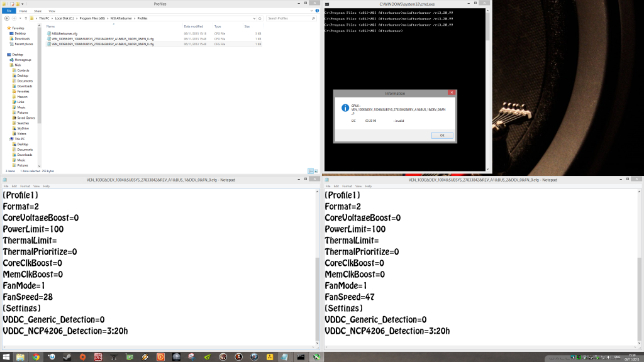The image size is (644, 362).
Task: Select Heaven folder in navigation pane
Action: coord(22,97)
